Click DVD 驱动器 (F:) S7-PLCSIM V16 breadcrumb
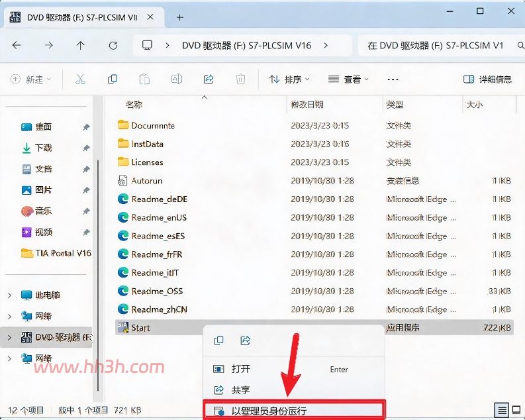The height and width of the screenshot is (420, 525). (x=247, y=45)
